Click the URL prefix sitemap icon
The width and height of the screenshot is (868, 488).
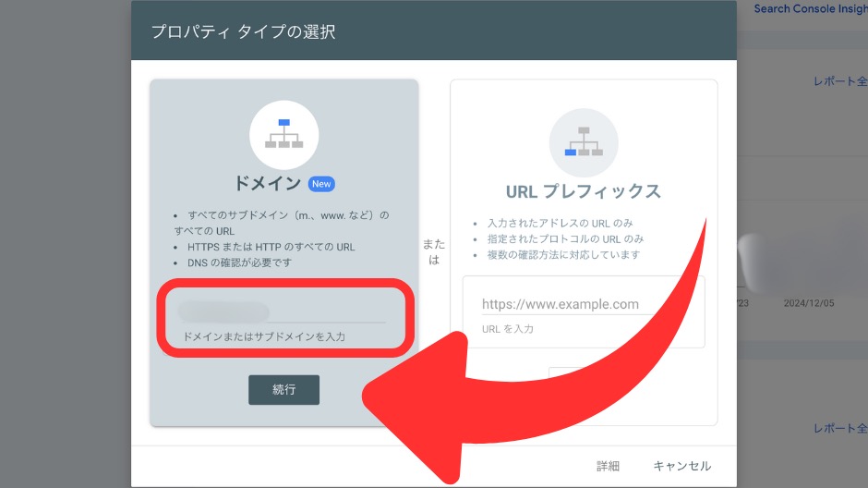click(x=584, y=142)
